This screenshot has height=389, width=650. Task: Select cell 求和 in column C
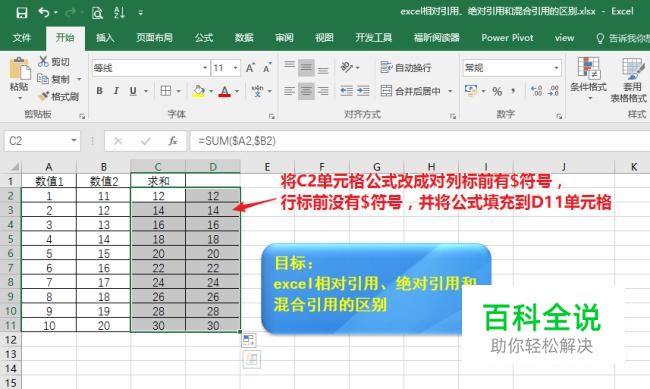158,181
